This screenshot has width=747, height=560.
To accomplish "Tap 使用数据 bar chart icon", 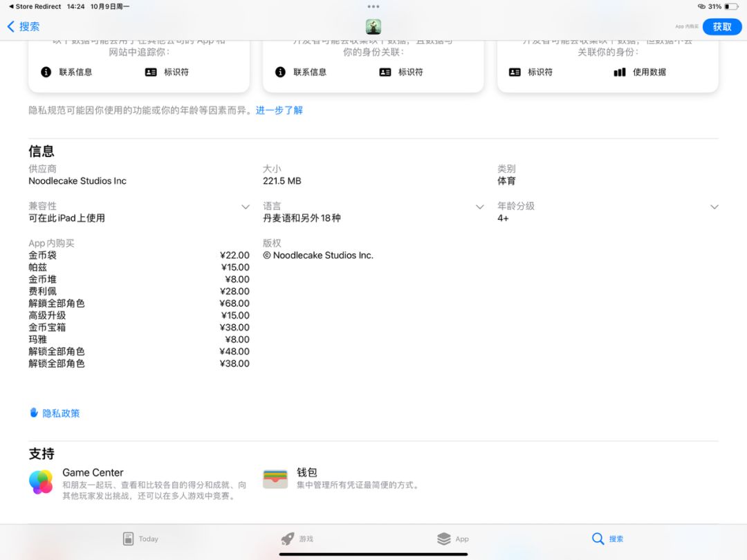I will pyautogui.click(x=620, y=72).
